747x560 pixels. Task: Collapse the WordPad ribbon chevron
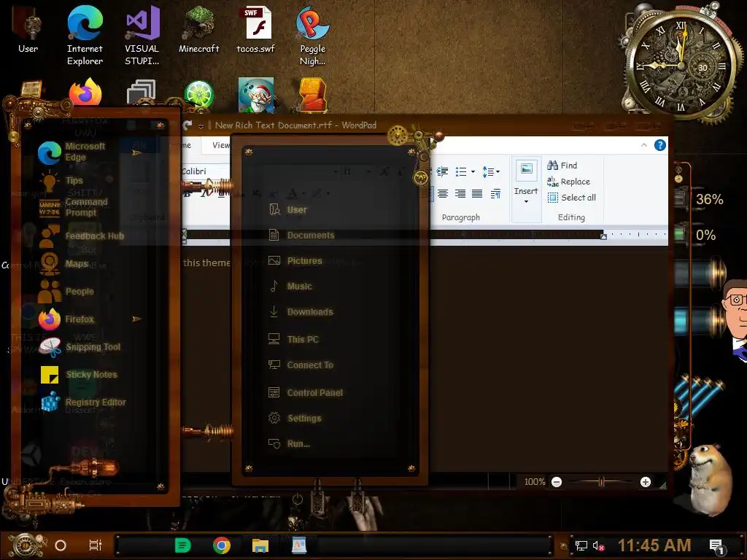click(x=643, y=145)
